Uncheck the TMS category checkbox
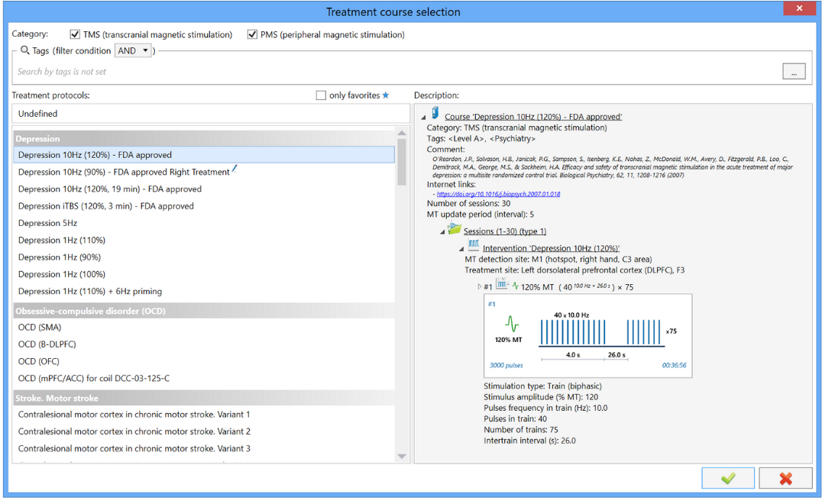The width and height of the screenshot is (822, 504). (75, 34)
